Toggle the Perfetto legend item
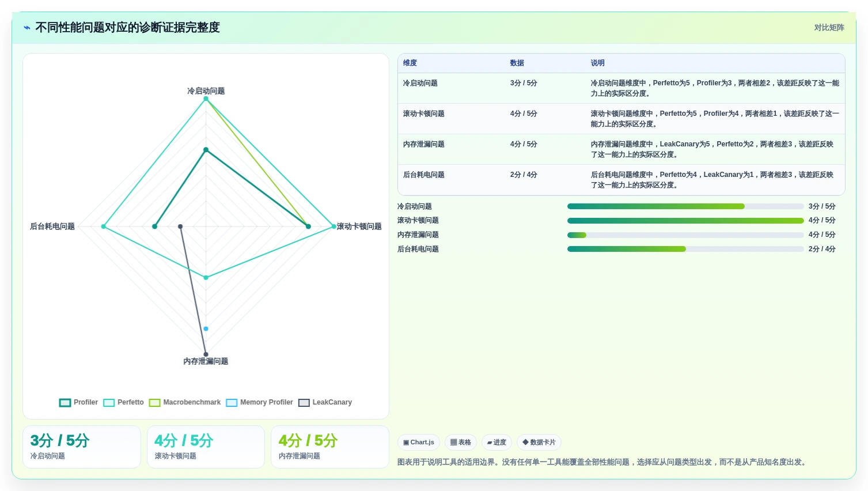Screen dimensions: 868x491 pos(124,402)
